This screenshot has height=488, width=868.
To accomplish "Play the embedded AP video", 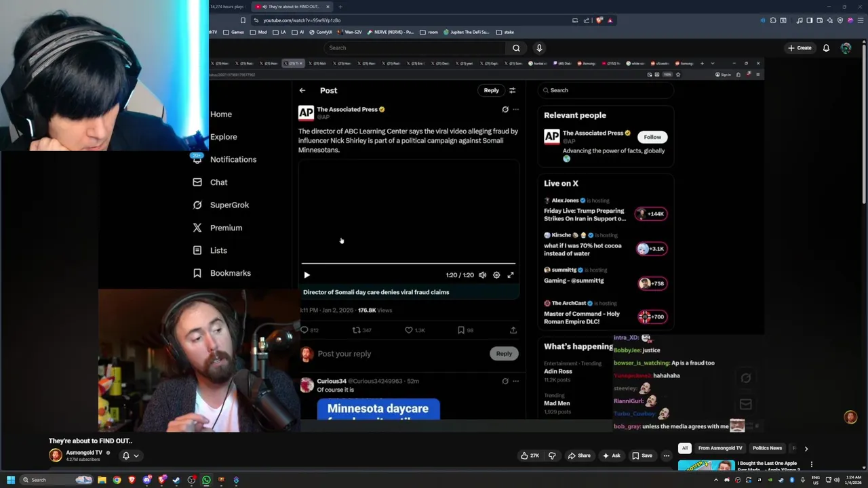I will tap(307, 275).
